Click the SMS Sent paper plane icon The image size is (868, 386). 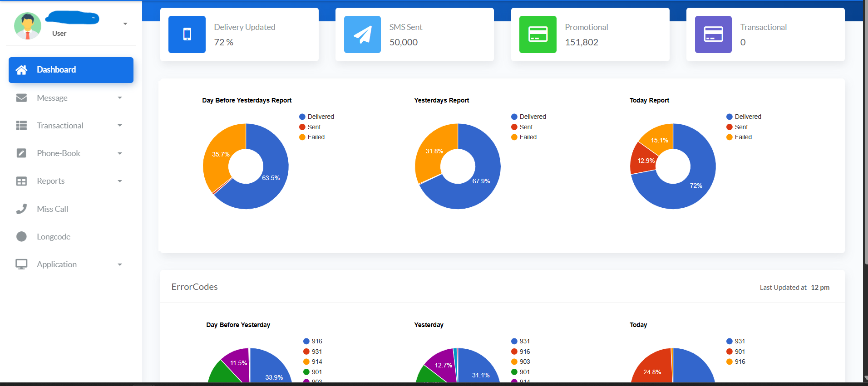tap(362, 34)
